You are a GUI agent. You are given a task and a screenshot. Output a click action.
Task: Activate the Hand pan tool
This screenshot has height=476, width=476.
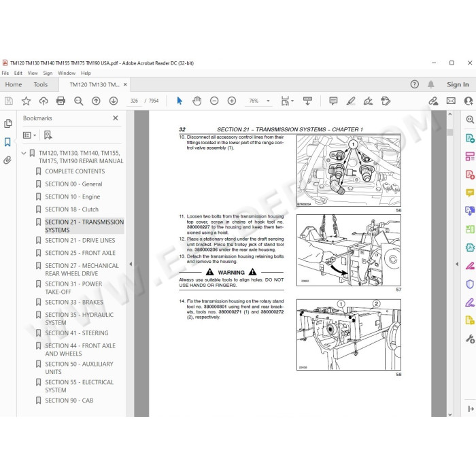tap(197, 101)
